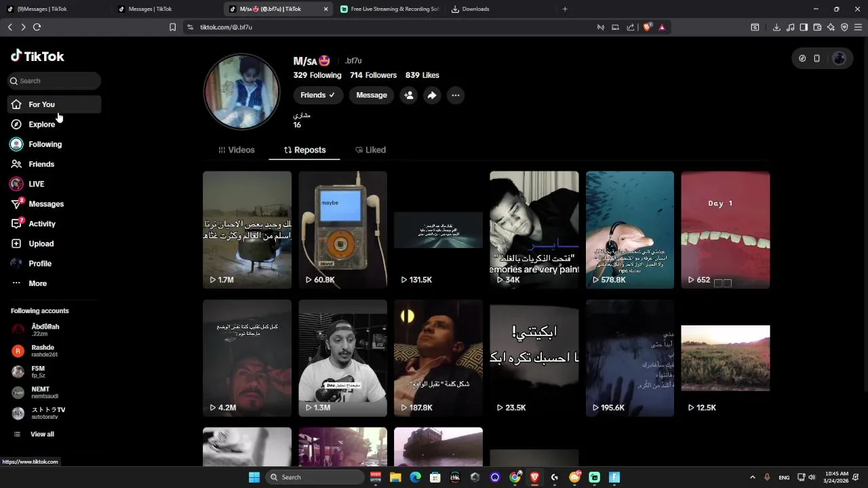The height and width of the screenshot is (488, 868).
Task: Click the get-app phone icon
Action: pyautogui.click(x=817, y=58)
